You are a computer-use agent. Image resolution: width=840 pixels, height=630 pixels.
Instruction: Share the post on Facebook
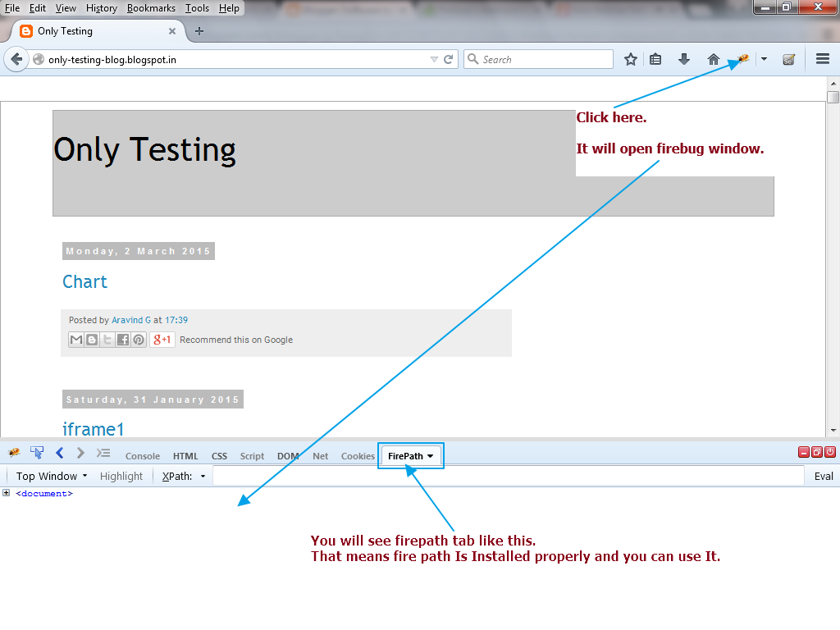[122, 339]
